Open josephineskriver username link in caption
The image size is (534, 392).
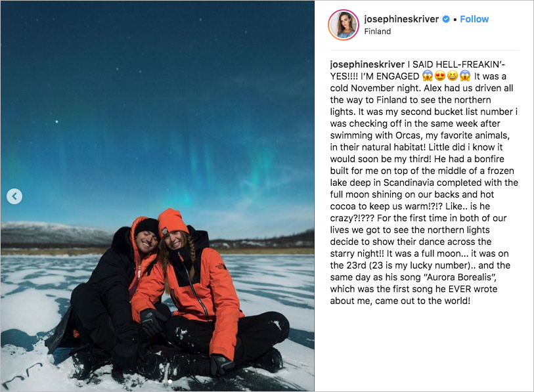(x=367, y=64)
